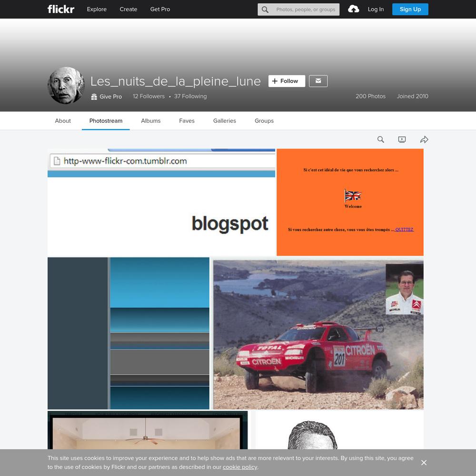Open the red Citroën rally car photo
Screen dimensions: 476x476
(317, 333)
